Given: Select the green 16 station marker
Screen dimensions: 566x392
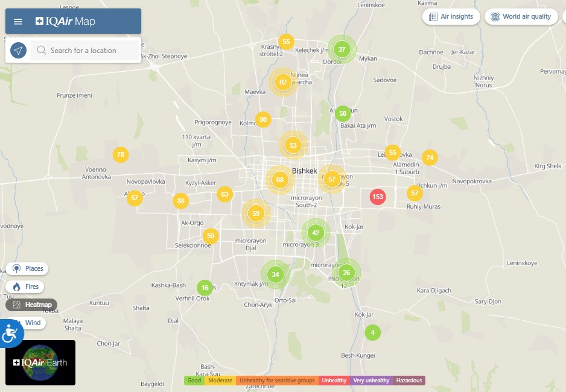Looking at the screenshot, I should tap(205, 288).
